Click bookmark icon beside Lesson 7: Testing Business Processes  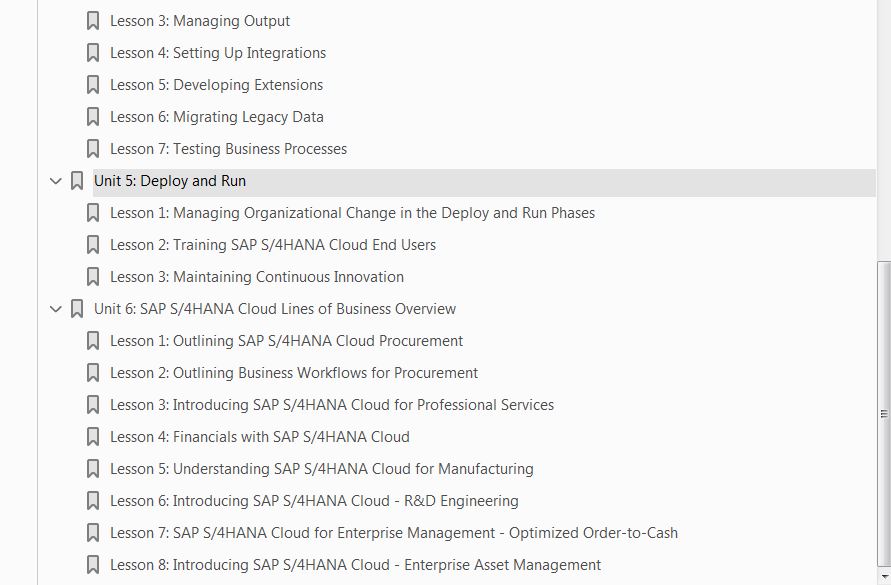pos(93,149)
